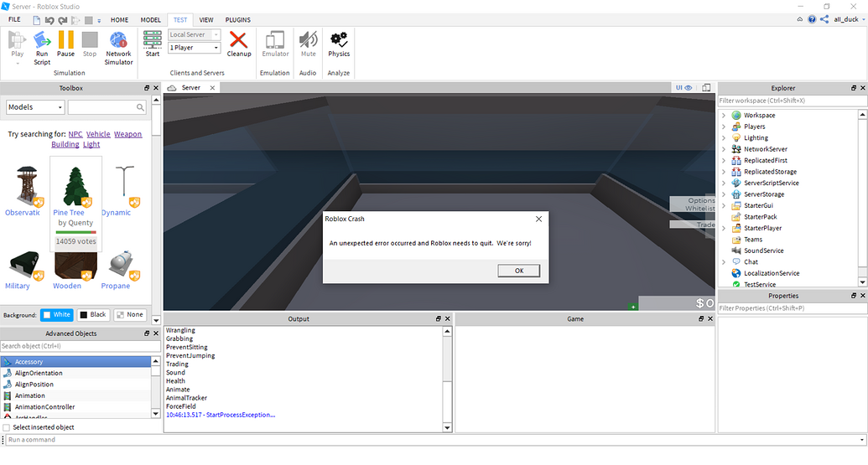Set the Toolbox background to None

(130, 314)
